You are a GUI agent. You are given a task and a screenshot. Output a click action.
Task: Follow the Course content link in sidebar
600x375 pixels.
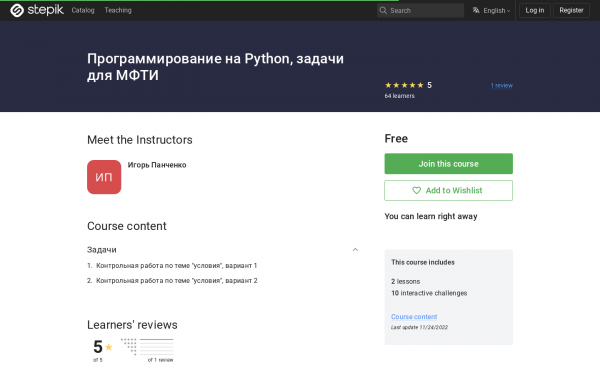coord(414,317)
